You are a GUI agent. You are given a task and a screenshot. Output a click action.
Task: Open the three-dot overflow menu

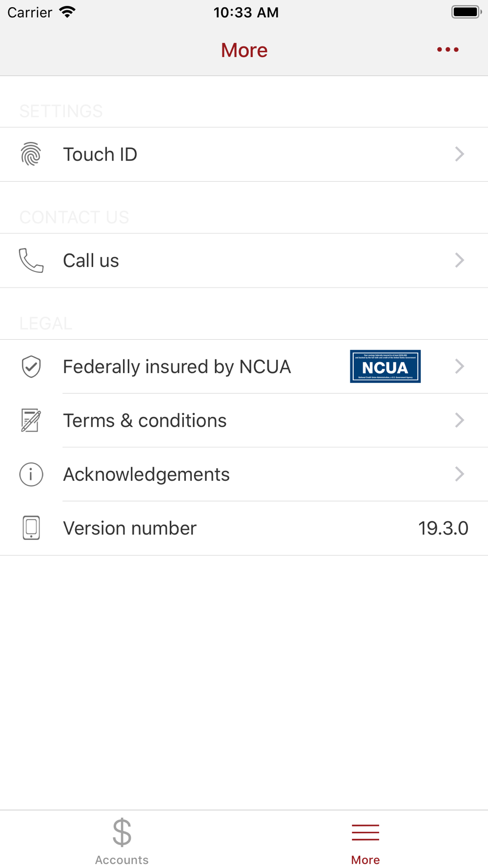(447, 50)
